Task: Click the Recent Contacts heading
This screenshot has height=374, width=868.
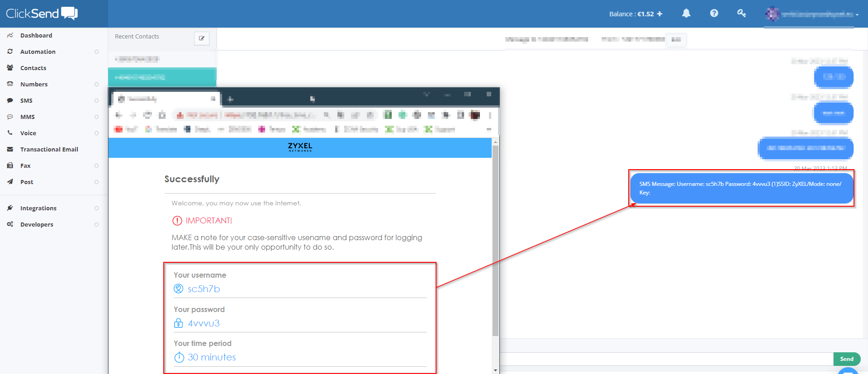Action: [x=137, y=37]
